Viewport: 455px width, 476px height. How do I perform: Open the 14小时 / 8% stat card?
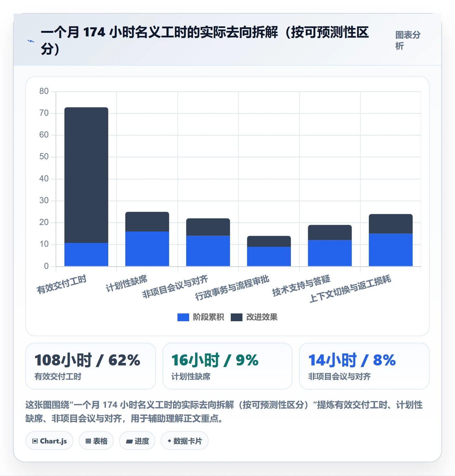[x=364, y=366]
